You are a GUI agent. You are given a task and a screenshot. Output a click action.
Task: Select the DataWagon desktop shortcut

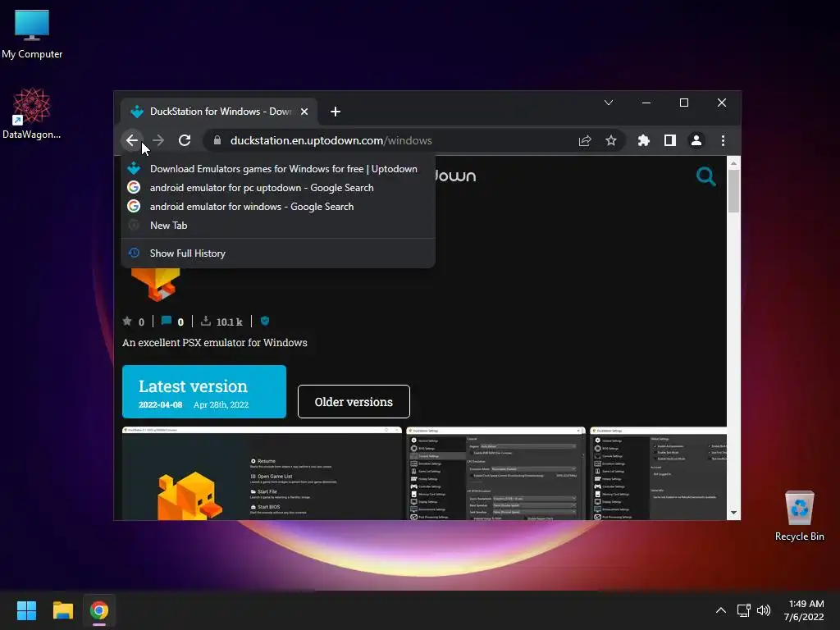[32, 113]
